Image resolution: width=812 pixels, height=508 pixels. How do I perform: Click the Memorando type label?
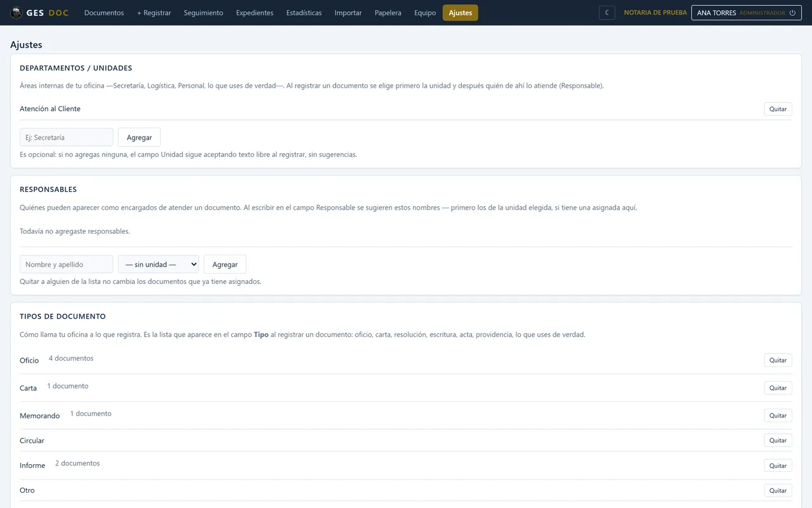click(x=40, y=416)
